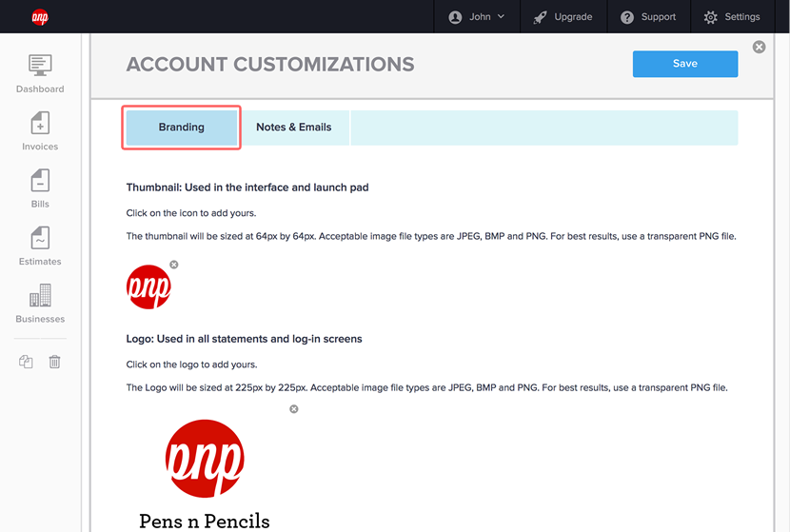Viewport: 790px width, 532px height.
Task: Open Bills in the sidebar
Action: coord(40,189)
